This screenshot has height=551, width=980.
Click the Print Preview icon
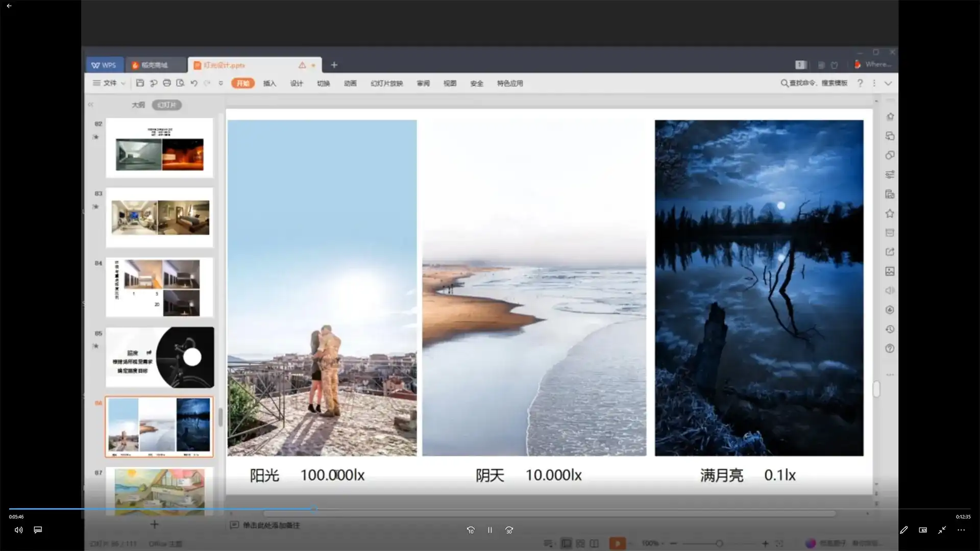point(180,83)
